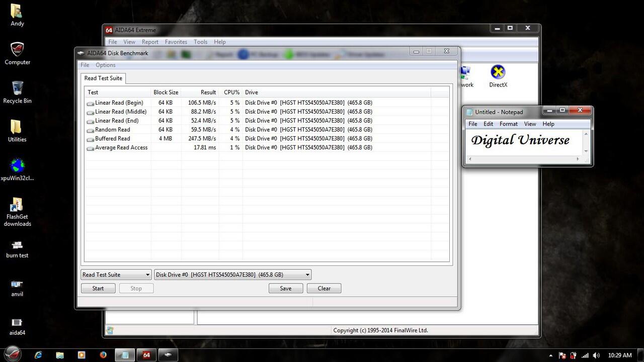Screen dimensions: 644x362
Task: Click the Digital Universe text in Notepad
Action: (520, 140)
